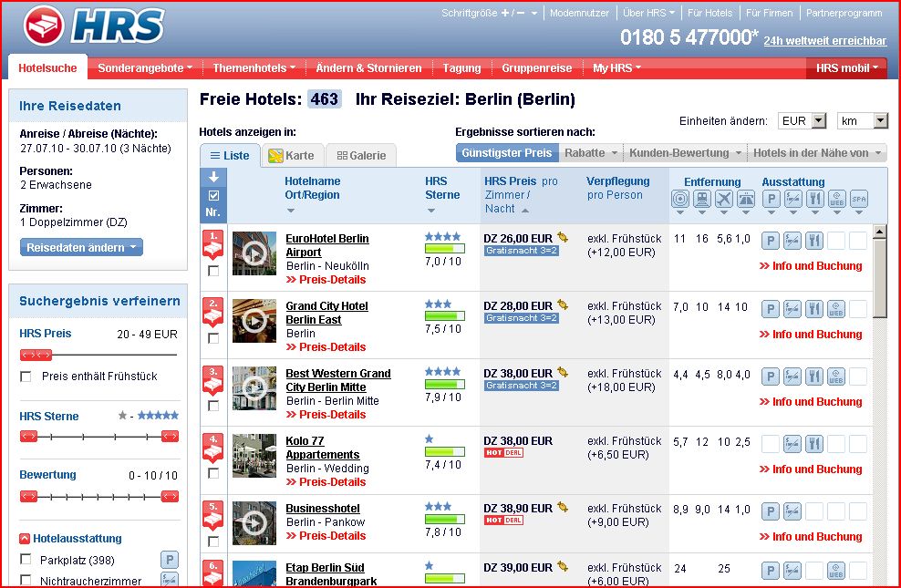901x588 pixels.
Task: Click non-smoking icon in Ausstattung header
Action: pos(793,199)
